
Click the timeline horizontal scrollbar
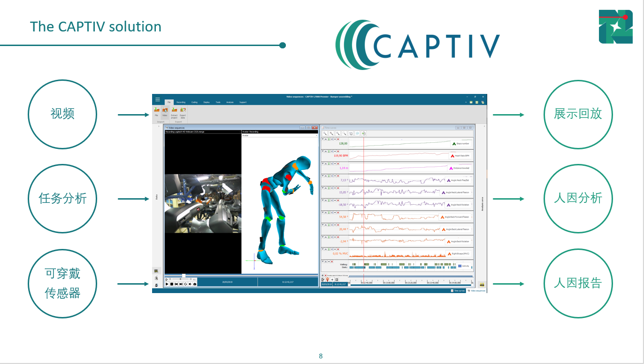pyautogui.click(x=410, y=285)
